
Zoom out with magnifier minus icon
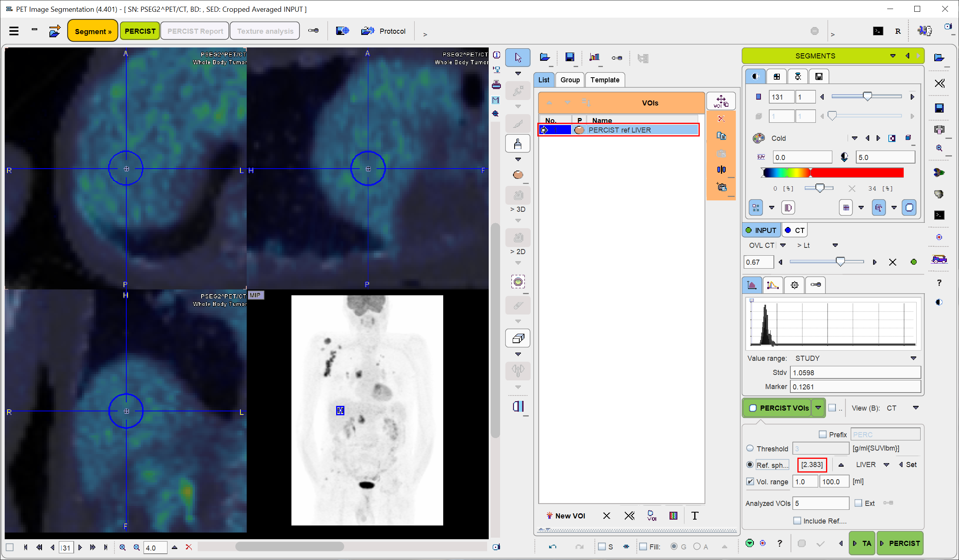[x=136, y=547]
